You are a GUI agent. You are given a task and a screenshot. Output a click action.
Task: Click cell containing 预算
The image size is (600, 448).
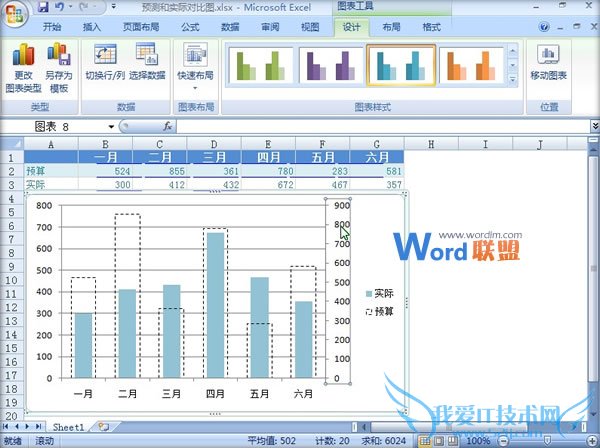[x=51, y=171]
